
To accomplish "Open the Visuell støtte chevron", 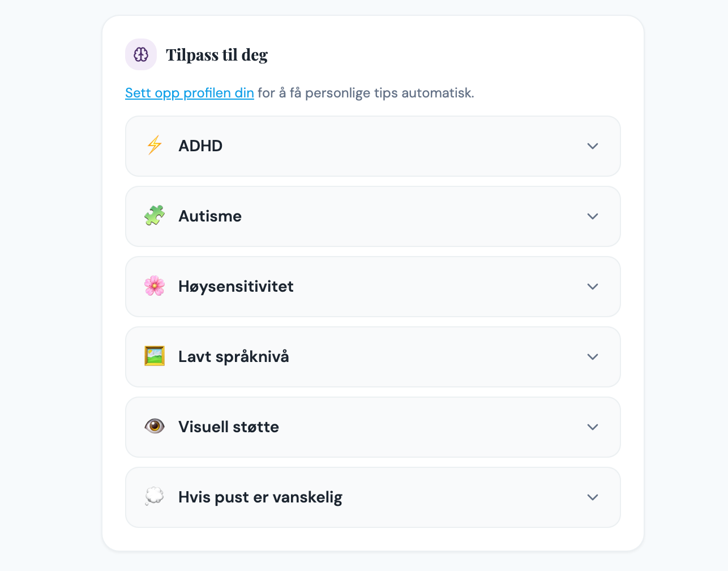I will (x=593, y=427).
